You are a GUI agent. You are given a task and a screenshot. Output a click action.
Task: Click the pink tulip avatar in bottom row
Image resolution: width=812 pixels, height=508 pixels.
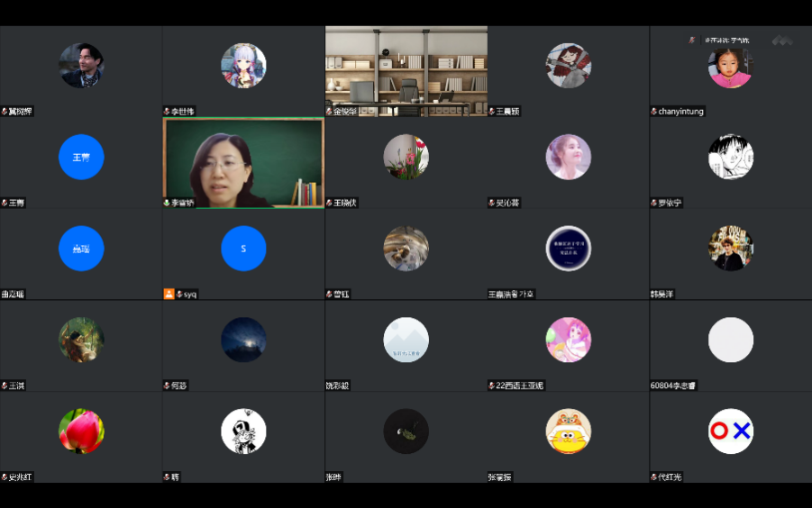[x=81, y=431]
